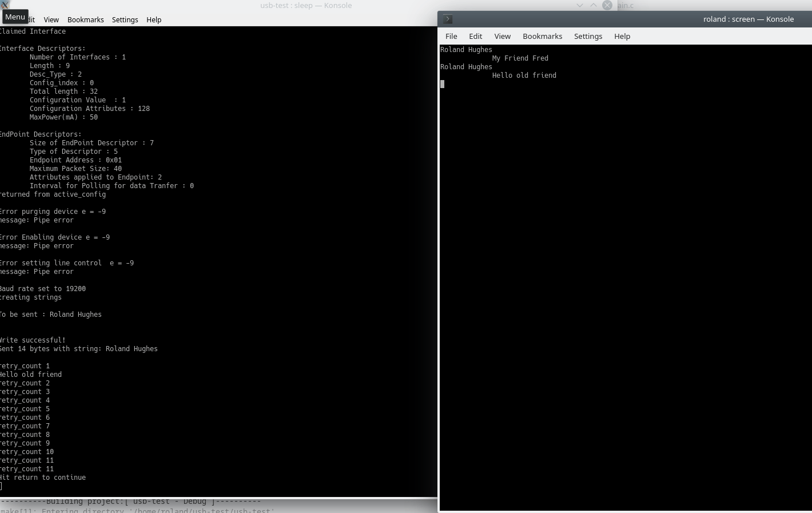
Task: Open the Bookmarks menu in roland:screen Konsole
Action: 542,36
